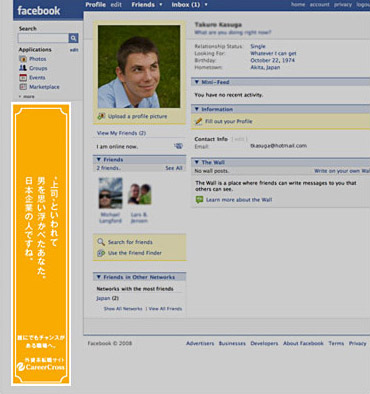
Task: Click What are you doing right now
Action: (x=233, y=32)
